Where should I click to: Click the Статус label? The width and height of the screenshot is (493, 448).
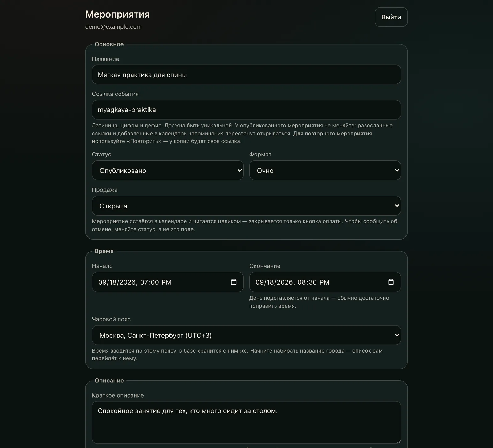click(101, 155)
